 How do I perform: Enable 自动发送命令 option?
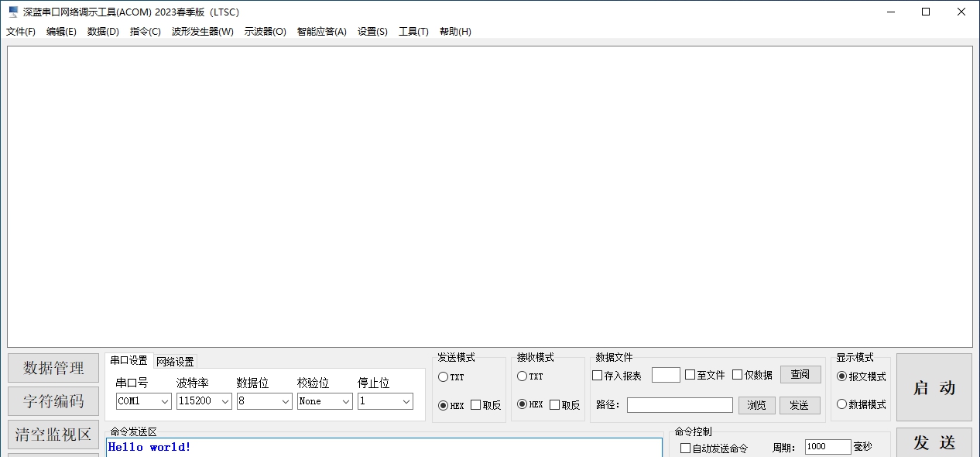(685, 448)
